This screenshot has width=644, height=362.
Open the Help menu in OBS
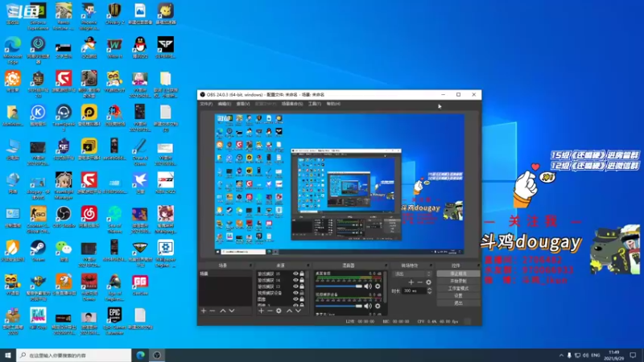(x=333, y=104)
